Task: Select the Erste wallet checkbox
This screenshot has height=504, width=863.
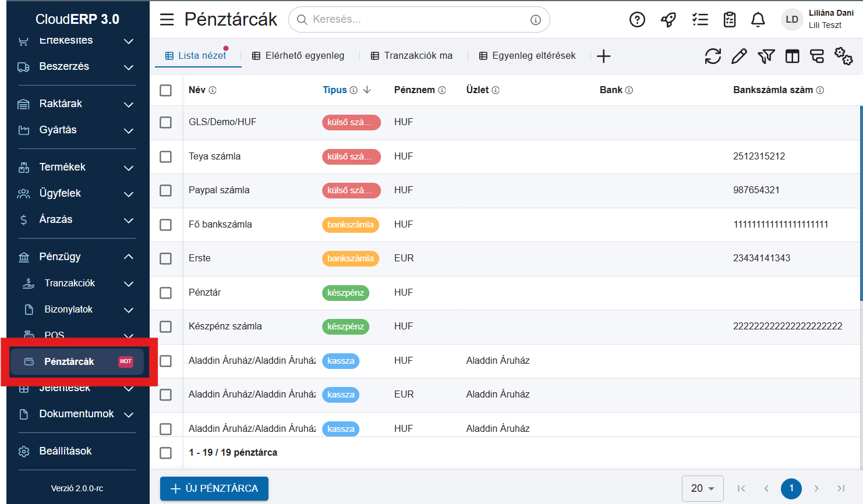Action: click(166, 258)
